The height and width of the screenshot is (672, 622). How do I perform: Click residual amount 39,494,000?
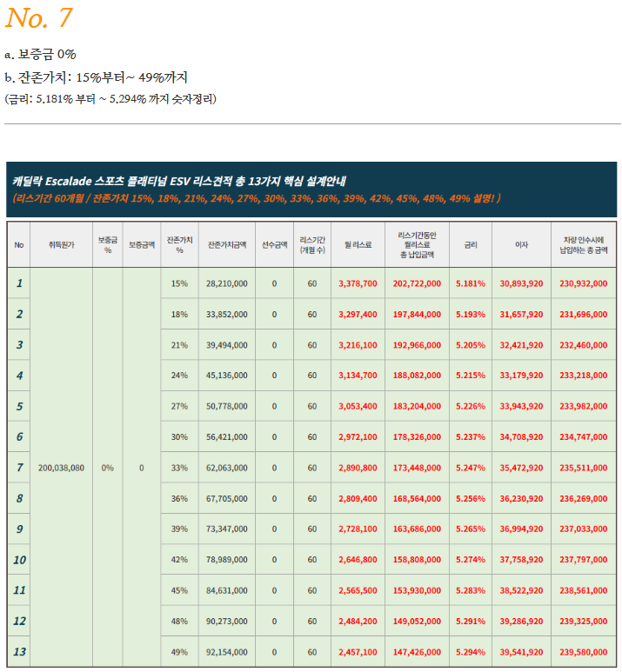(x=227, y=345)
